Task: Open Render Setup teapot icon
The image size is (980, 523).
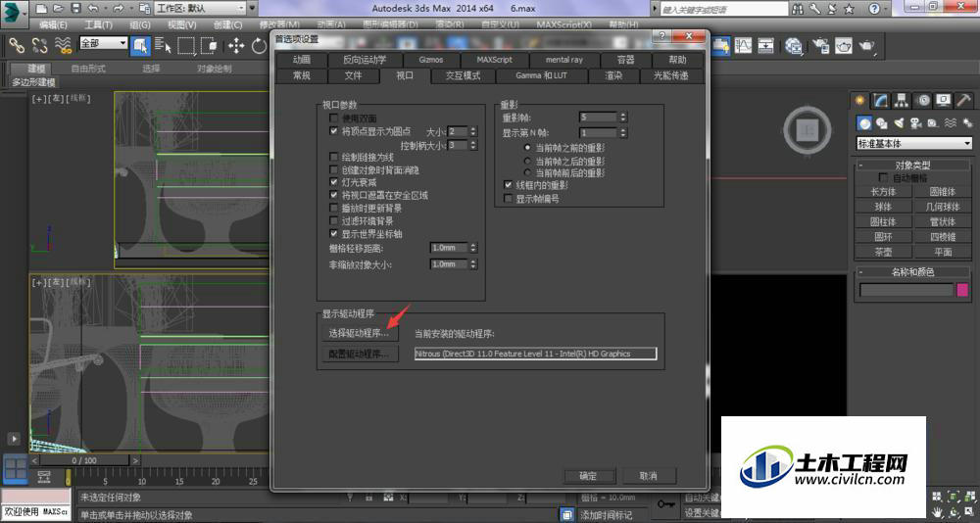Action: pos(820,46)
